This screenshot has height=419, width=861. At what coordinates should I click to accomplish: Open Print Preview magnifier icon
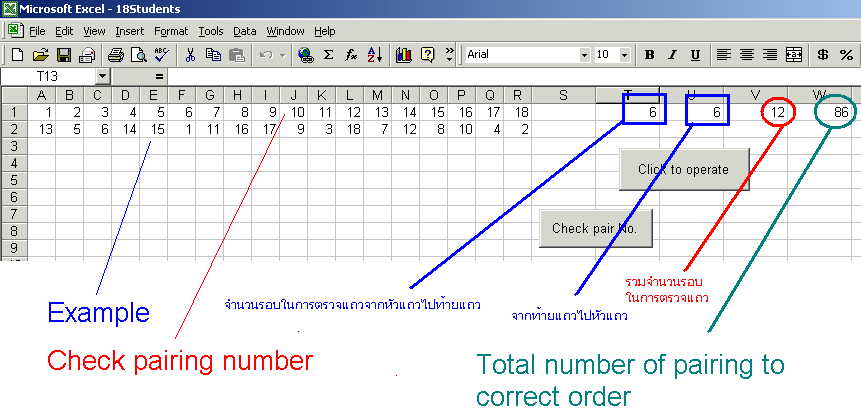click(x=138, y=55)
